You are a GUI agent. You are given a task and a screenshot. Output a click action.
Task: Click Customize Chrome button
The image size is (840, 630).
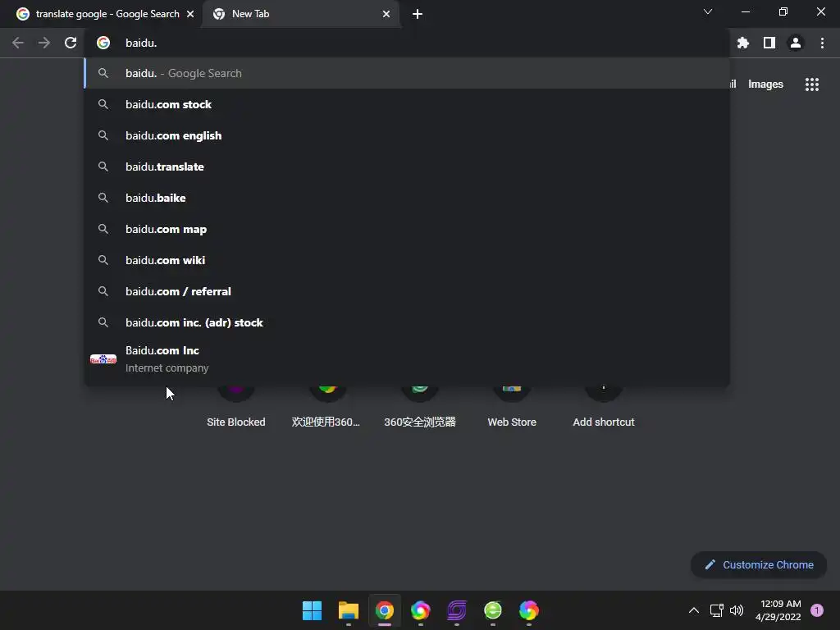click(x=759, y=564)
